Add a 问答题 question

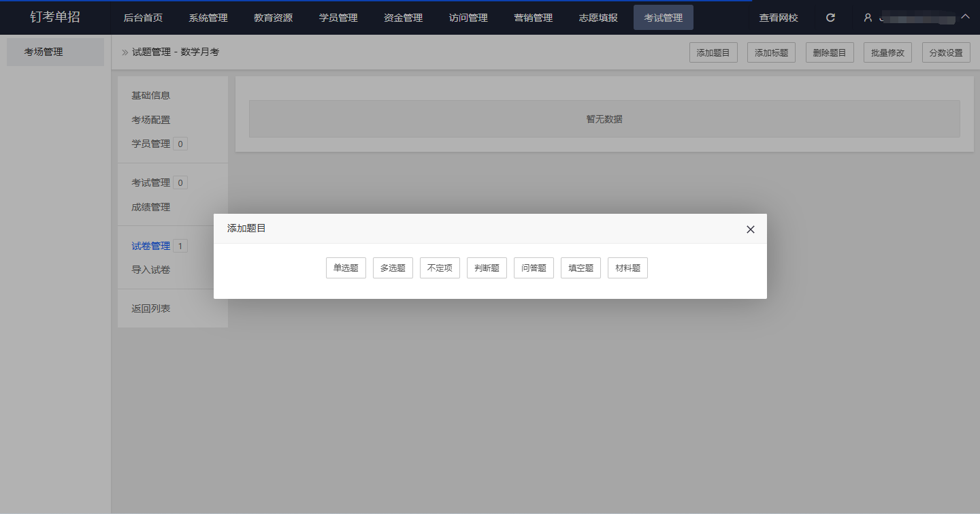coord(534,268)
